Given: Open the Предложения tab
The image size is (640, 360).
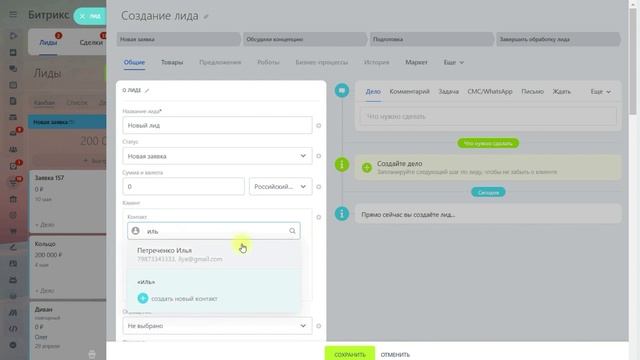Looking at the screenshot, I should point(220,62).
